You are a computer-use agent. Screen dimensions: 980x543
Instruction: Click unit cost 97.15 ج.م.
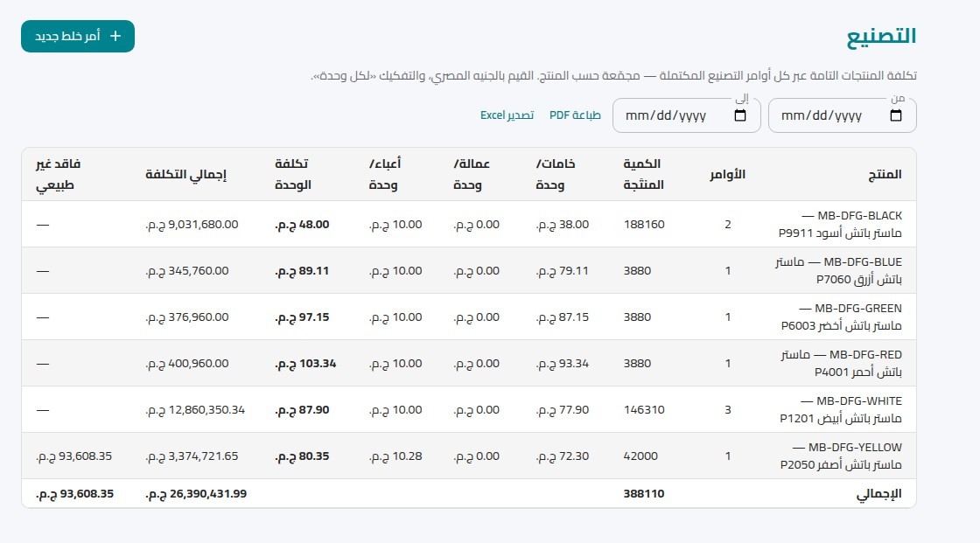coord(302,317)
